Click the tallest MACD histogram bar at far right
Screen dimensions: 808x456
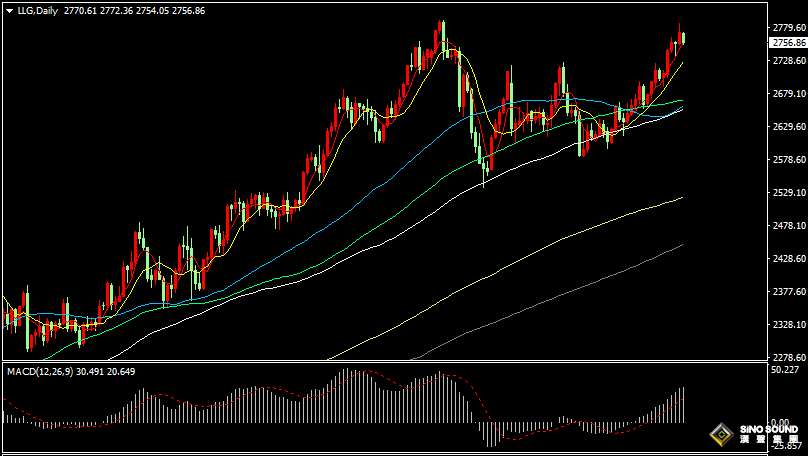(683, 404)
